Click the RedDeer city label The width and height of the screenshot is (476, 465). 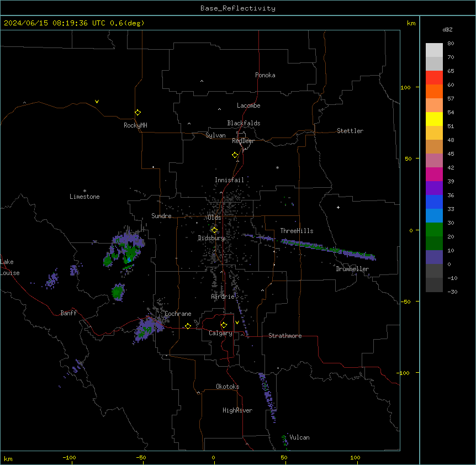click(243, 141)
